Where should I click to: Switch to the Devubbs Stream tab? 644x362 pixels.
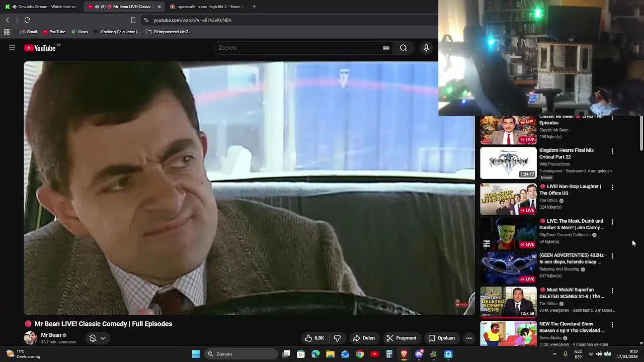point(40,7)
